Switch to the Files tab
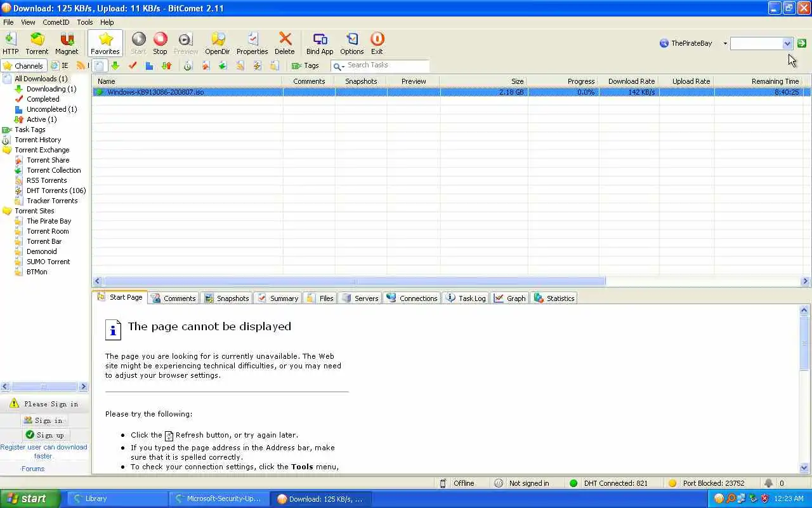812x508 pixels. pos(320,298)
